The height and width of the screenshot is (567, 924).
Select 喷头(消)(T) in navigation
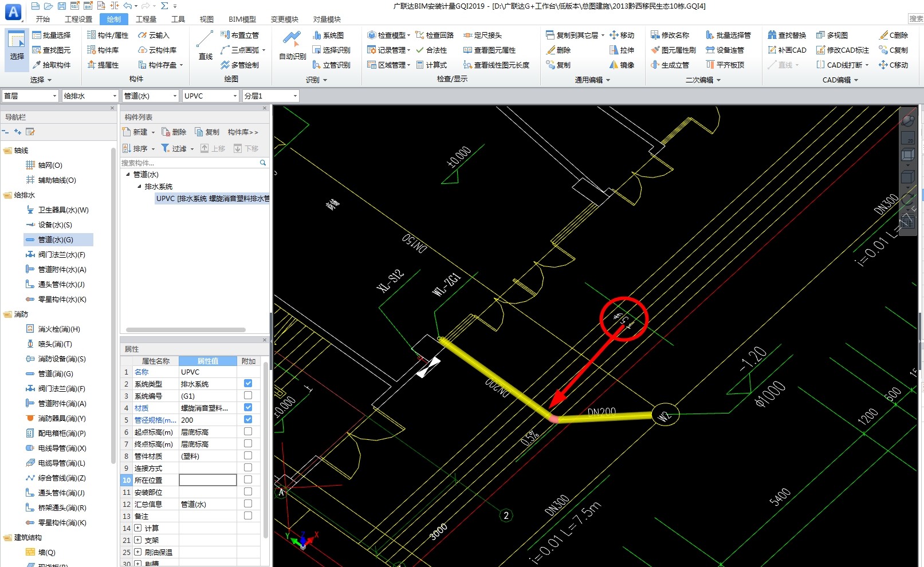coord(50,344)
